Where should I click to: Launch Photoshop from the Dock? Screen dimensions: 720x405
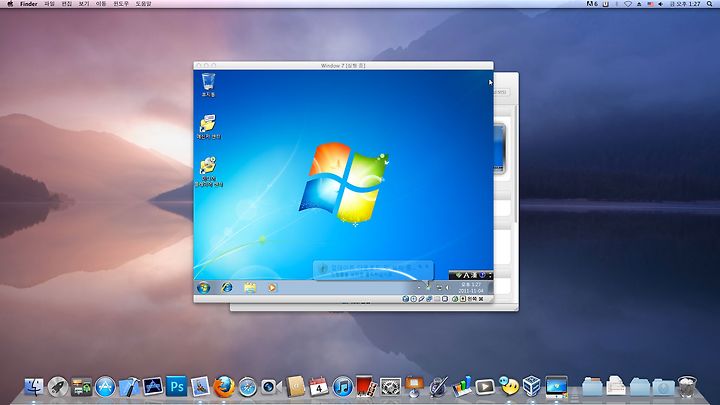pyautogui.click(x=177, y=386)
